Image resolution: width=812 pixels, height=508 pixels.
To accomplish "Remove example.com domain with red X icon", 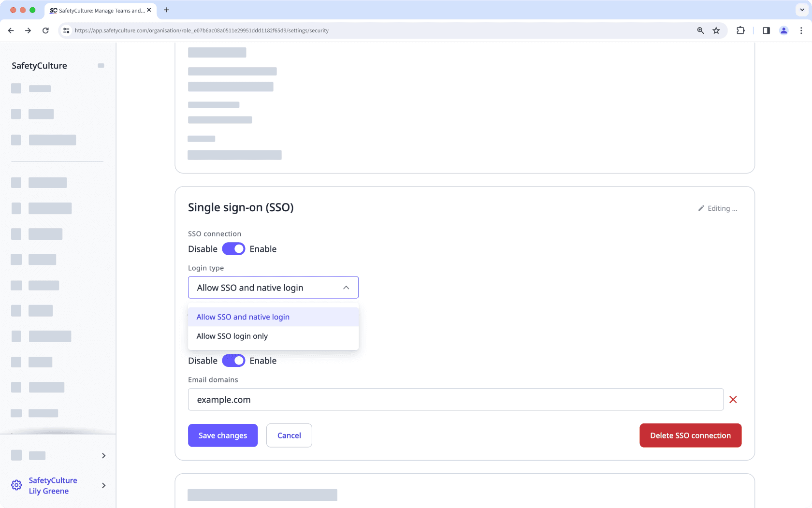I will click(733, 400).
